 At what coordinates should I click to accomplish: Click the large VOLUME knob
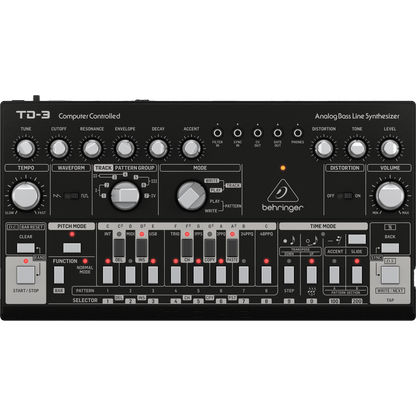click(x=390, y=196)
